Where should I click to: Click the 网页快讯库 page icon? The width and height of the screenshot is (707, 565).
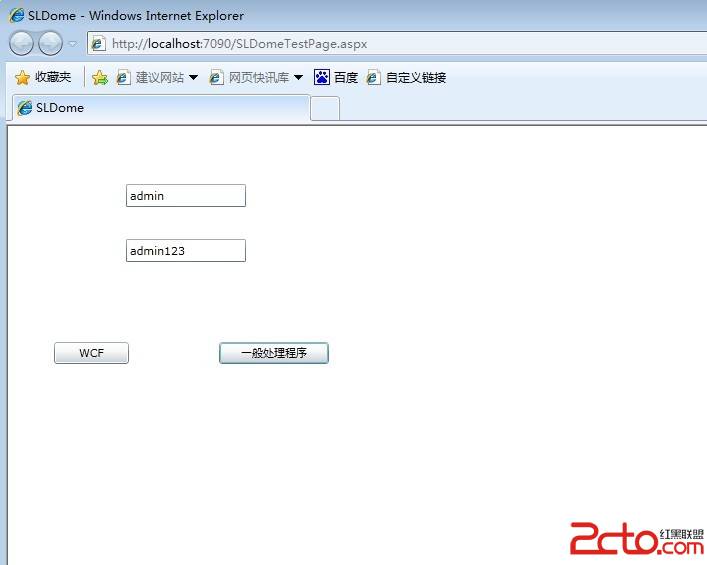216,78
